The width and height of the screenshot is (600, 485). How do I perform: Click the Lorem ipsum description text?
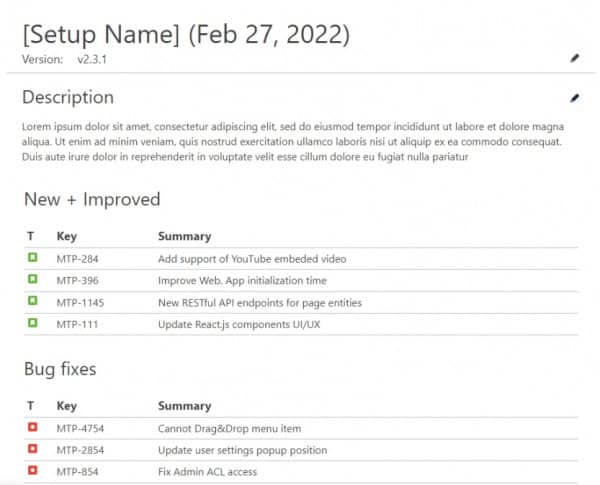[292, 142]
